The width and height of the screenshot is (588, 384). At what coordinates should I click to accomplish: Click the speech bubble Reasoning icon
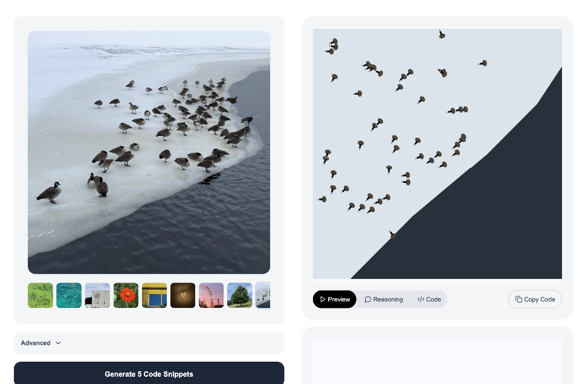(x=368, y=299)
